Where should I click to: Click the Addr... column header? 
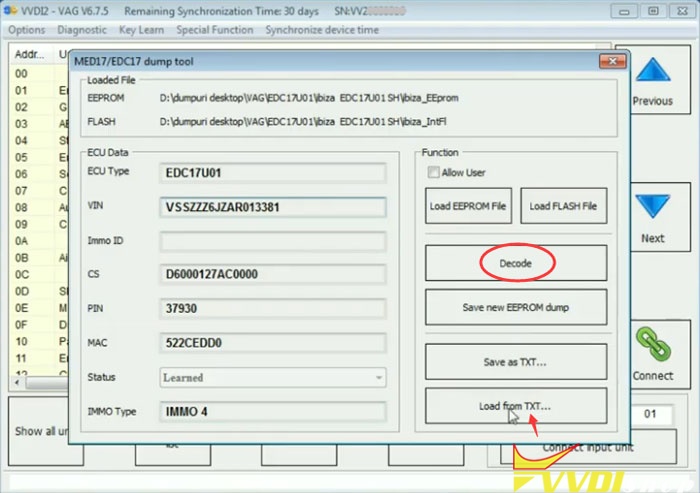(x=30, y=54)
